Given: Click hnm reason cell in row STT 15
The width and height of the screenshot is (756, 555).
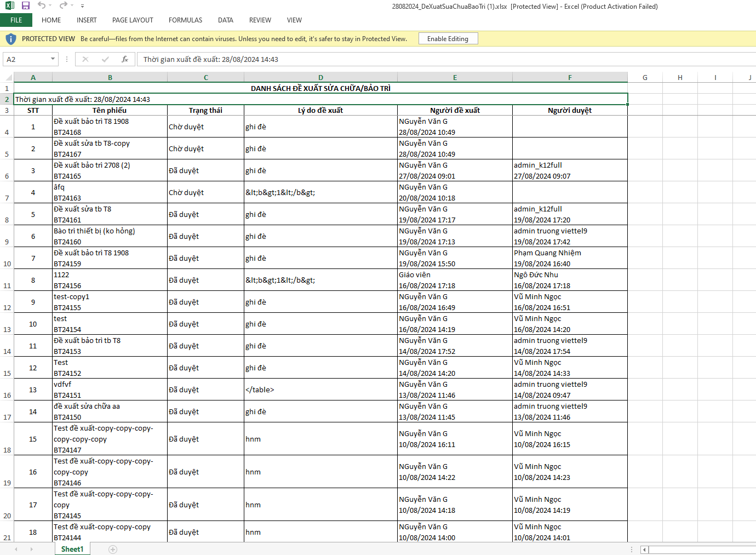Looking at the screenshot, I should 320,439.
